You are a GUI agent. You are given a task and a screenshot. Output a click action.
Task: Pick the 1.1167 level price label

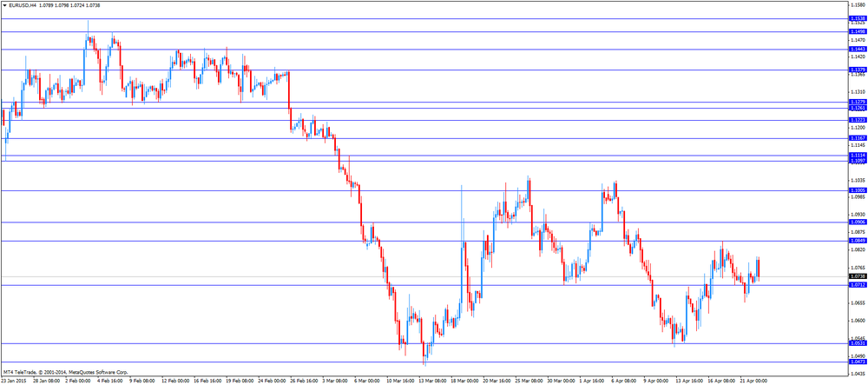[858, 138]
